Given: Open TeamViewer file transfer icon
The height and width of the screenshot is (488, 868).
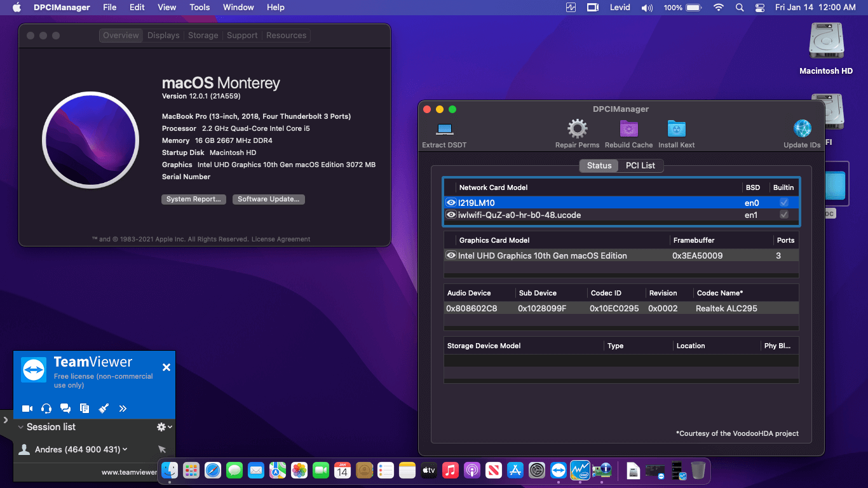Looking at the screenshot, I should pos(85,409).
